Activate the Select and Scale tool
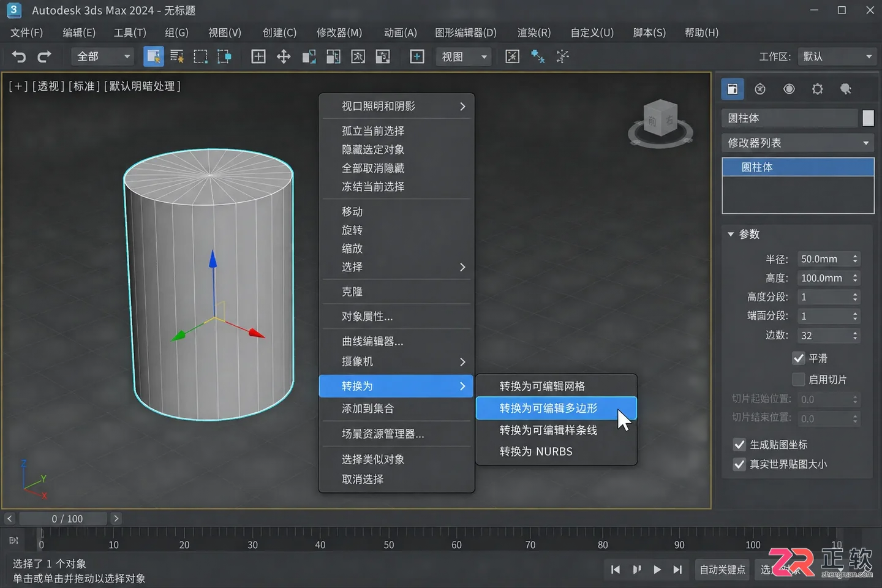 coord(333,57)
